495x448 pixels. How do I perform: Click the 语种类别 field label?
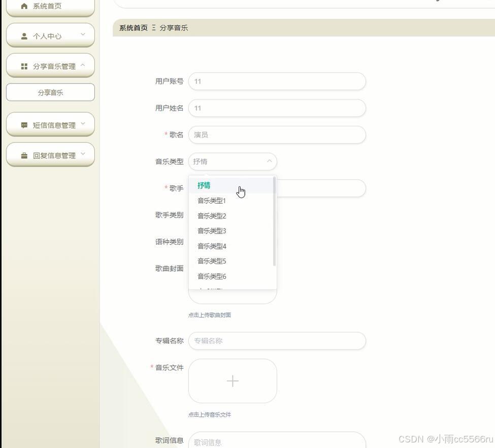pyautogui.click(x=169, y=242)
